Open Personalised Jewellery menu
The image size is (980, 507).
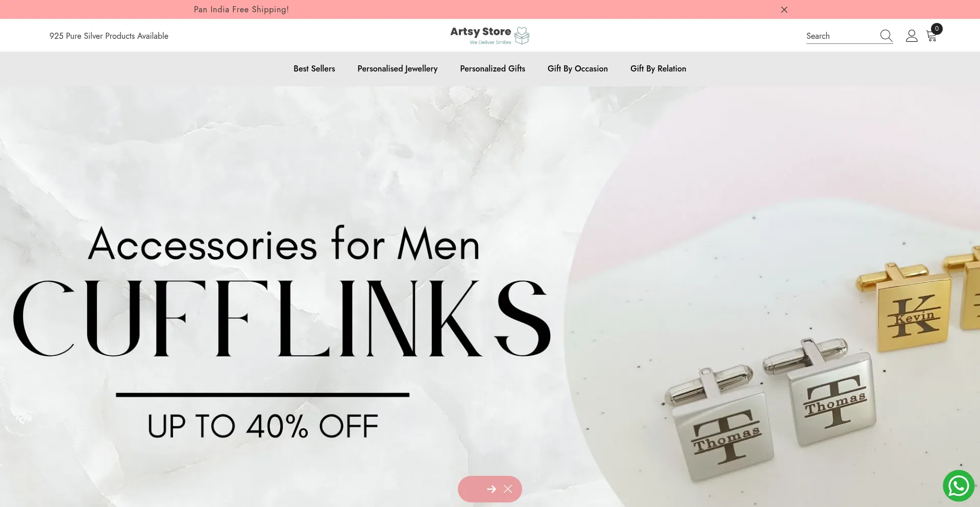coord(398,68)
